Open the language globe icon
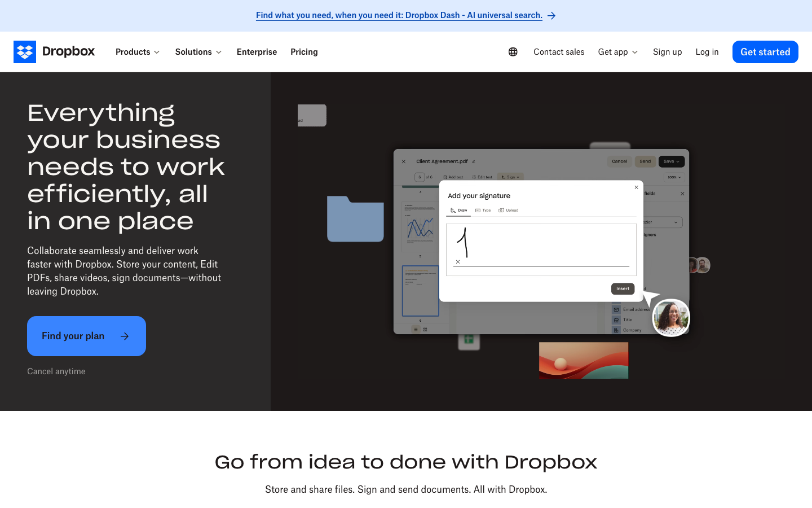The image size is (812, 508). point(513,52)
